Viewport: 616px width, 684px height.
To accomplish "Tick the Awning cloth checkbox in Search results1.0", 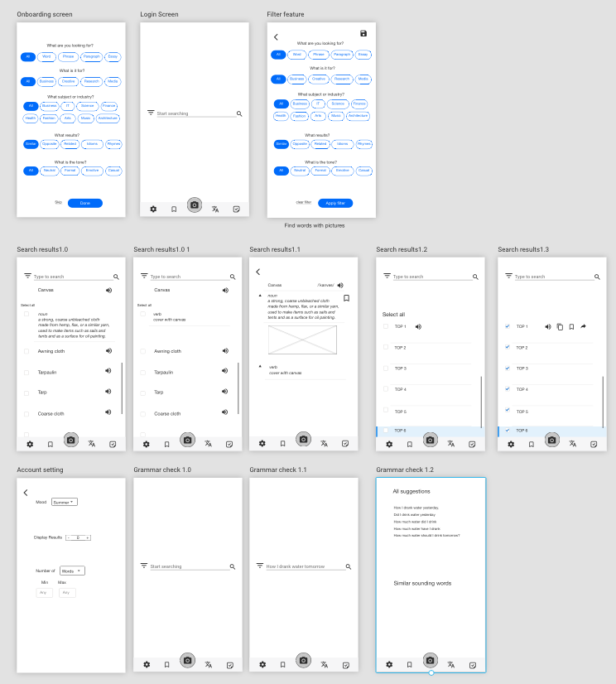I will [x=26, y=351].
